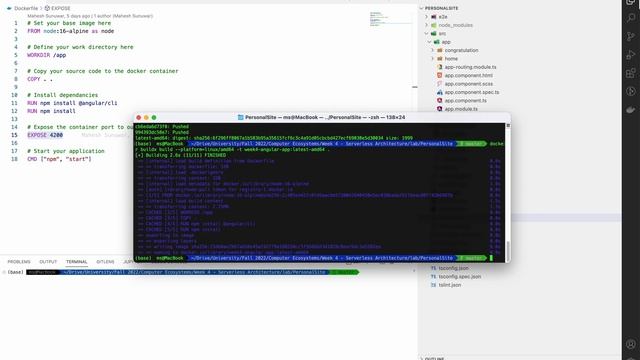This screenshot has height=360, width=640.
Task: Click 'RUN npm install @angular/cli' line
Action: coord(72,103)
